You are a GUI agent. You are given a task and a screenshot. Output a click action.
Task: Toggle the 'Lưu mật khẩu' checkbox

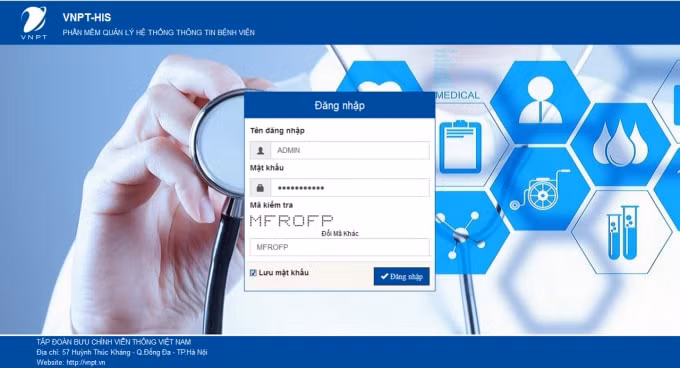(x=253, y=273)
